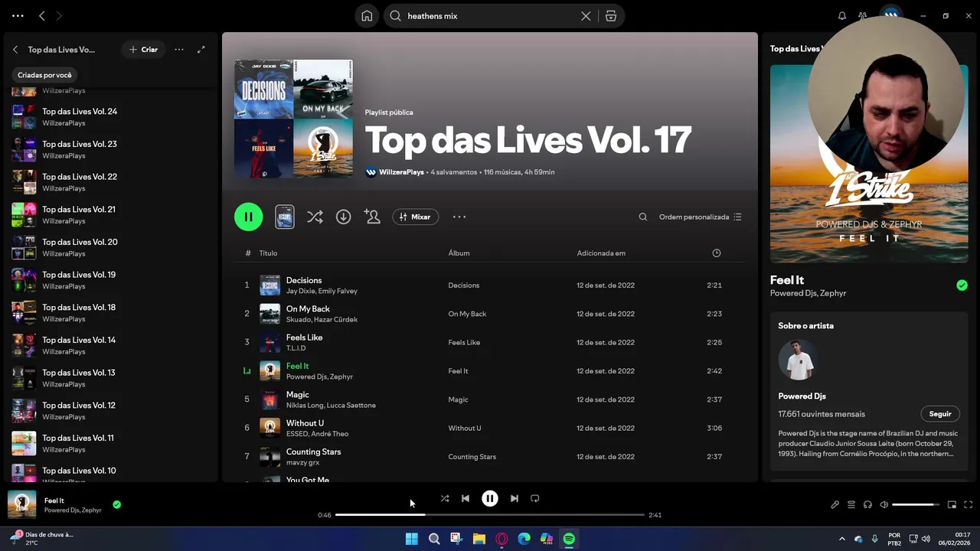
Task: Select the Magic track title
Action: tap(297, 395)
